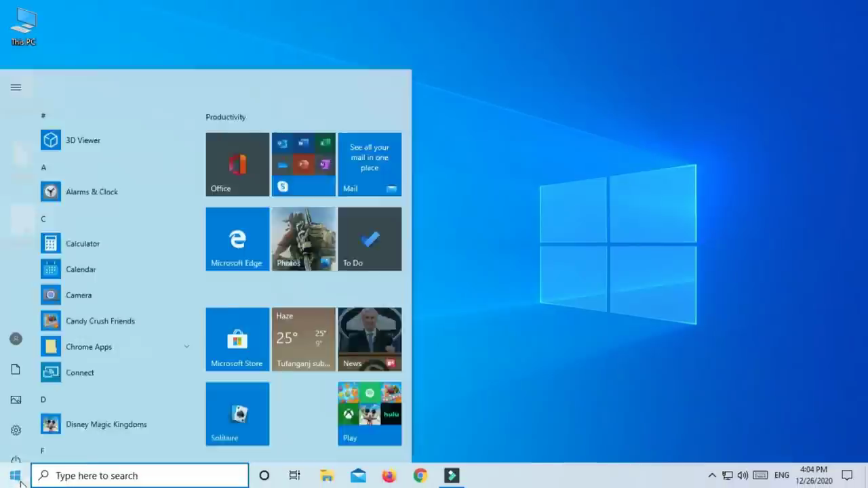Screen dimensions: 868x488
Task: Open the To Do tile
Action: [x=370, y=239]
